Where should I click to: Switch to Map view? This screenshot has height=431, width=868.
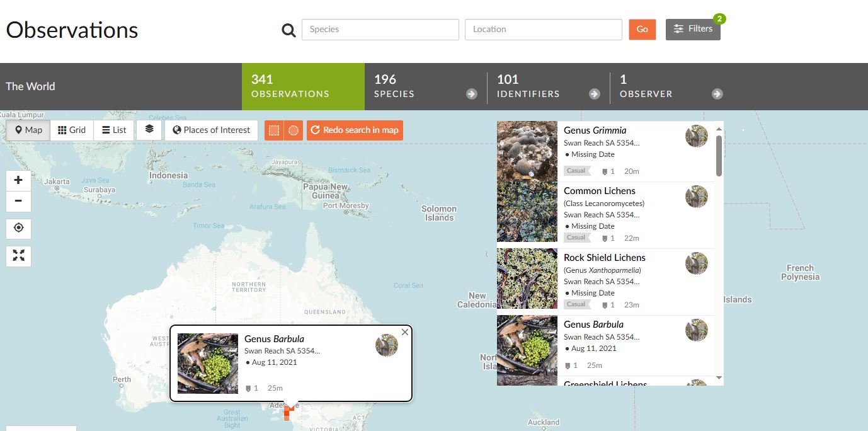pos(28,130)
